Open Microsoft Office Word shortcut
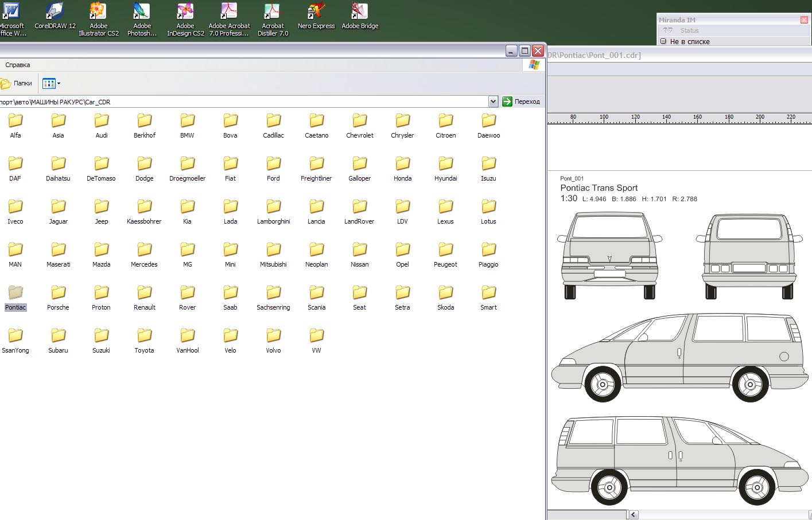Screen dimensions: 812x520 click(x=12, y=19)
